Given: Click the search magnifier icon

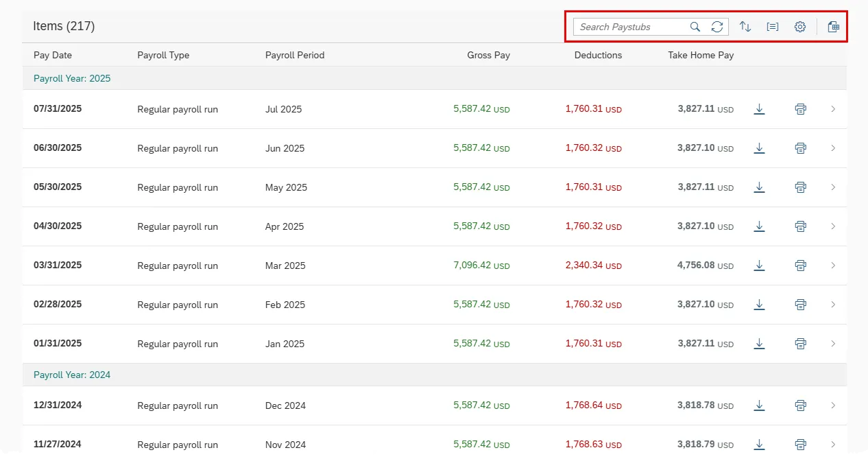Looking at the screenshot, I should [x=695, y=27].
